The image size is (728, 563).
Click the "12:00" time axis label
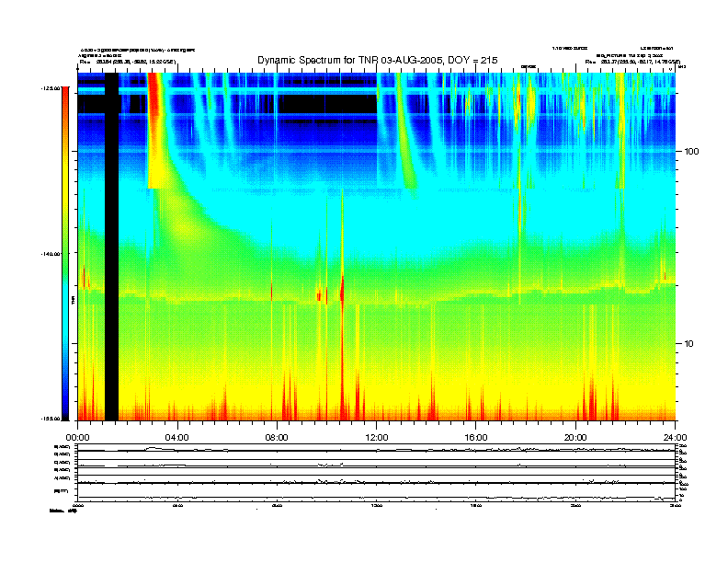point(377,438)
